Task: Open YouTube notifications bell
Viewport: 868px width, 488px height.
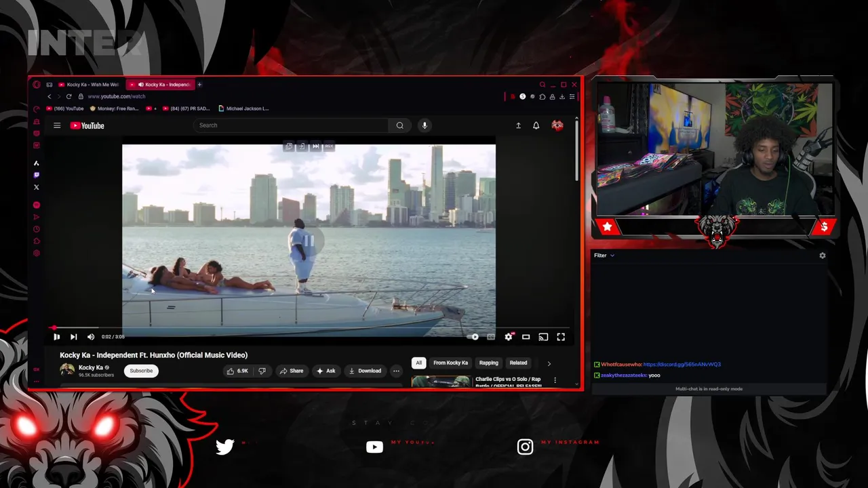Action: click(x=536, y=125)
